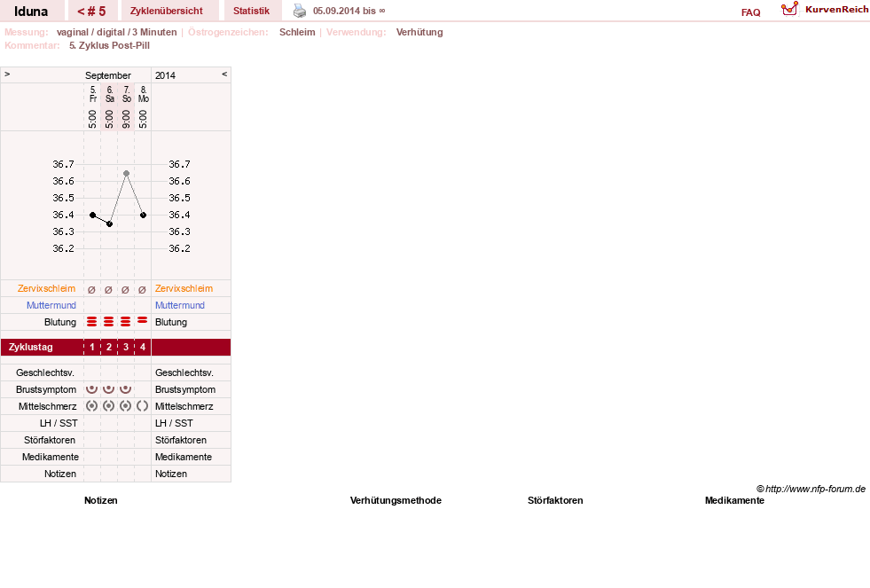
Task: Collapse chart with the < arrow next to 2014
Action: (224, 74)
